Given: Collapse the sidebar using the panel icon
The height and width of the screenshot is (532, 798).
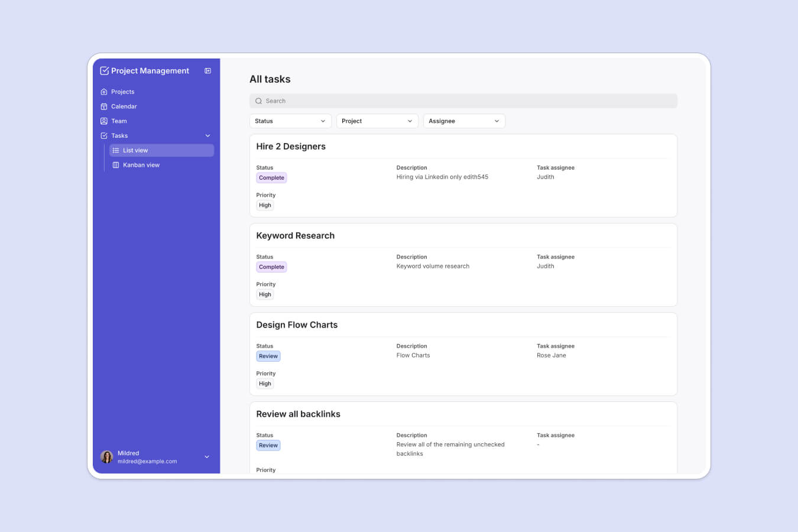Looking at the screenshot, I should pos(207,71).
